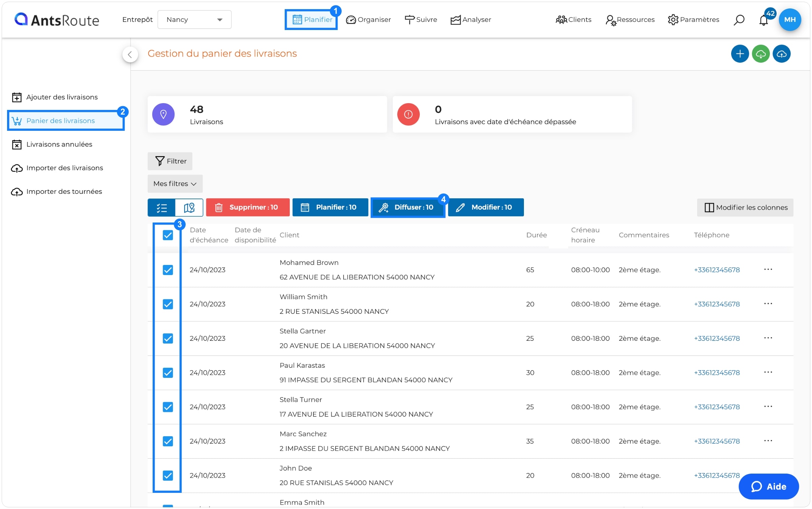
Task: Click Modifier : 10 button
Action: point(486,207)
